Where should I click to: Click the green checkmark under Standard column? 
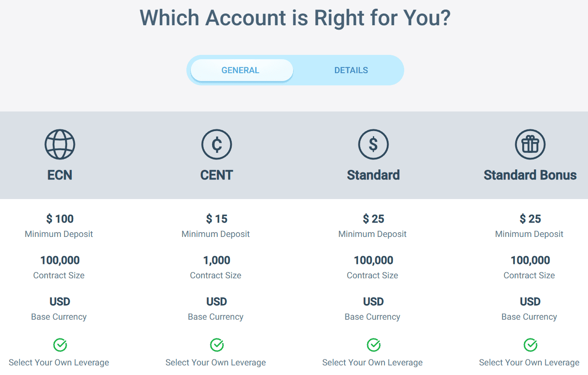(373, 345)
